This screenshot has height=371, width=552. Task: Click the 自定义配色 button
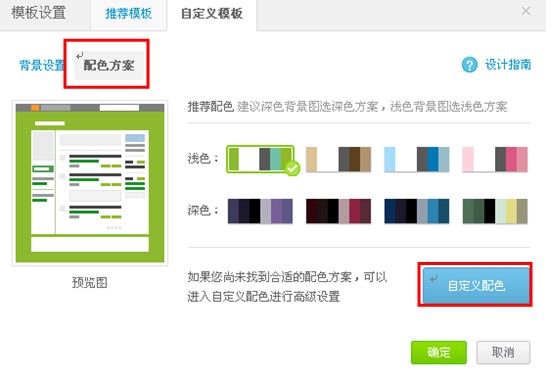(476, 285)
